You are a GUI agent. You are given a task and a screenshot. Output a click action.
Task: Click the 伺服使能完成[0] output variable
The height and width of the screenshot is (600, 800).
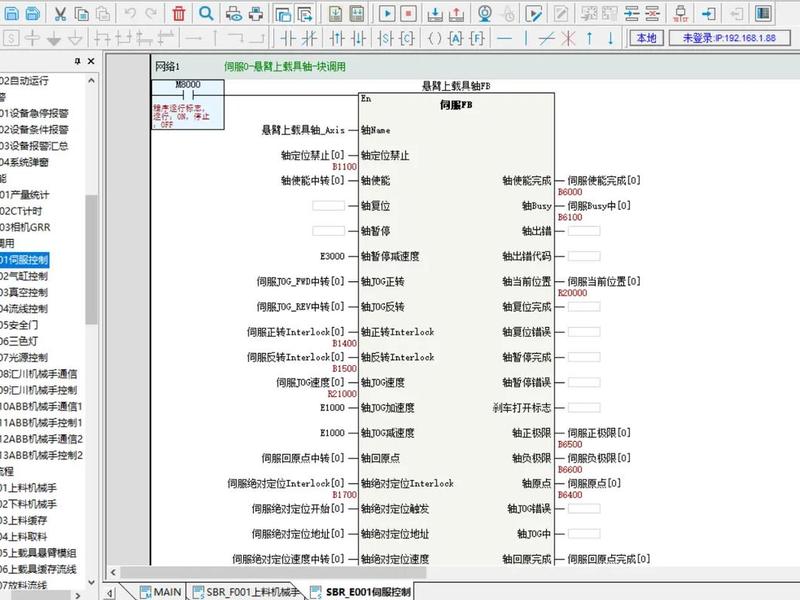604,180
